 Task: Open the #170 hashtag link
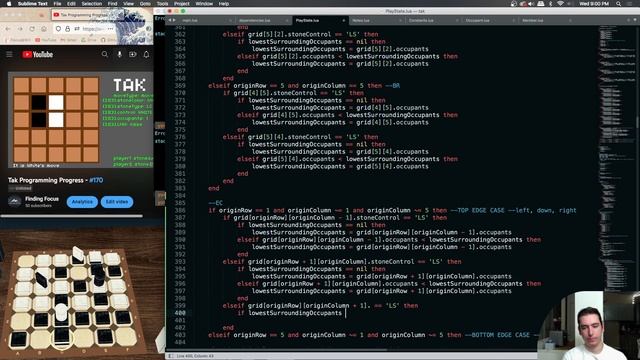tap(96, 180)
